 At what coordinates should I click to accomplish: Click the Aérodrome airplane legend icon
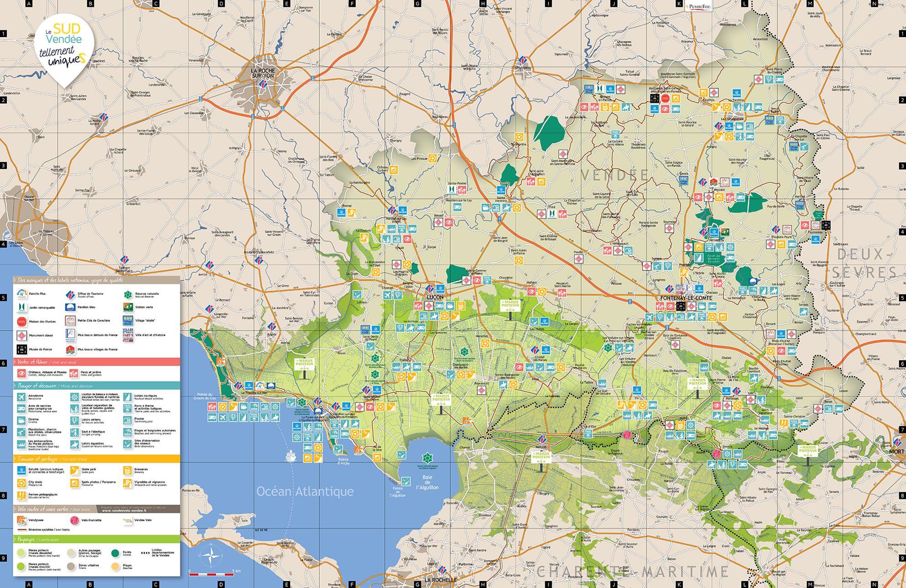coord(21,397)
